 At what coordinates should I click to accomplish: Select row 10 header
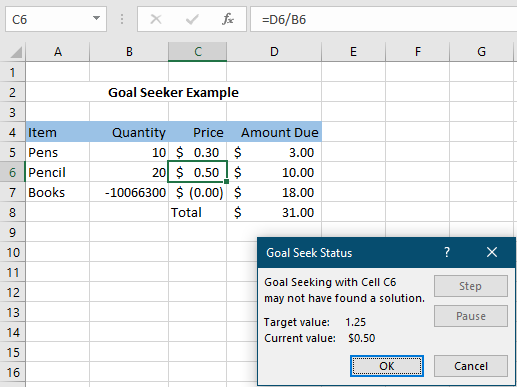pyautogui.click(x=13, y=252)
